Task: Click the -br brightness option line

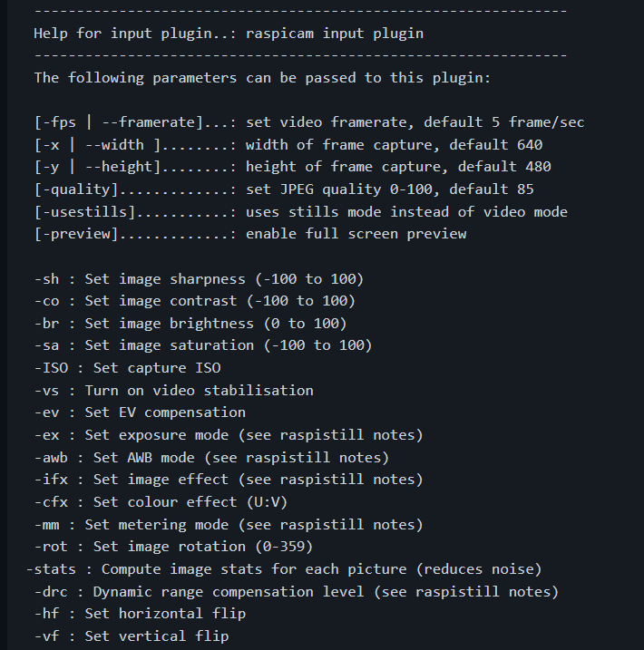Action: [190, 324]
